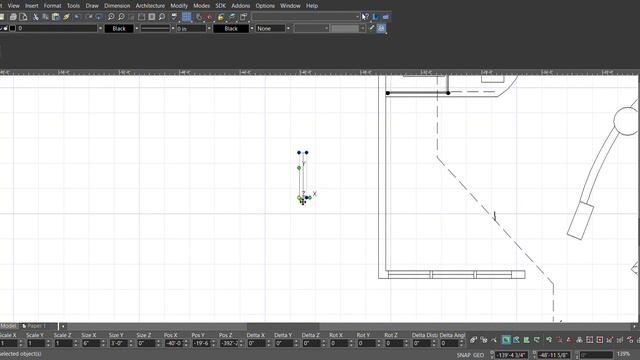Click the Scale Z stepper arrows
This screenshot has width=640, height=360.
click(x=76, y=344)
